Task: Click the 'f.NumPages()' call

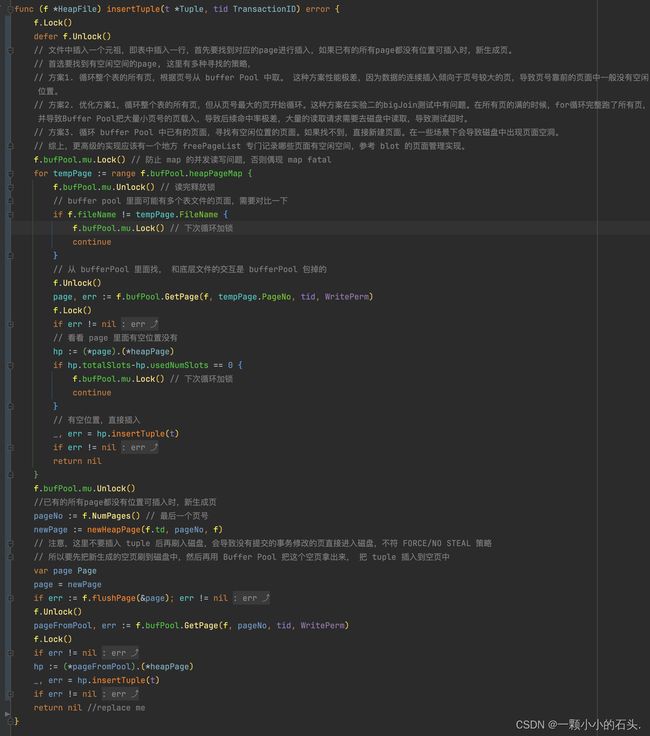Action: pyautogui.click(x=111, y=516)
